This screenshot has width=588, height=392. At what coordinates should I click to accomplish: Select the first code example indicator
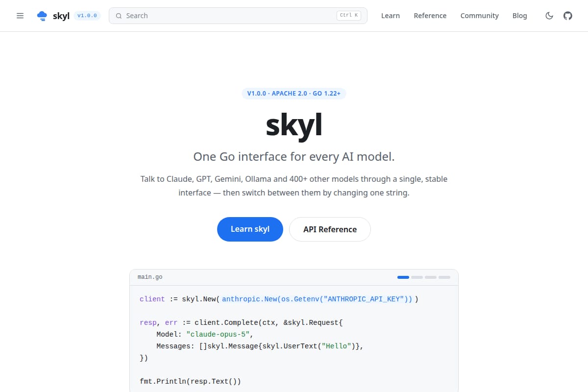coord(403,277)
